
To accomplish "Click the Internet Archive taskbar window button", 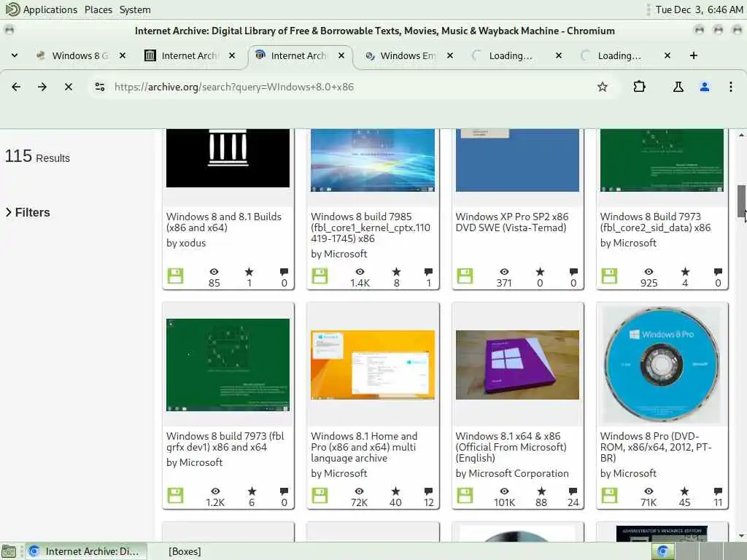I will [86, 551].
